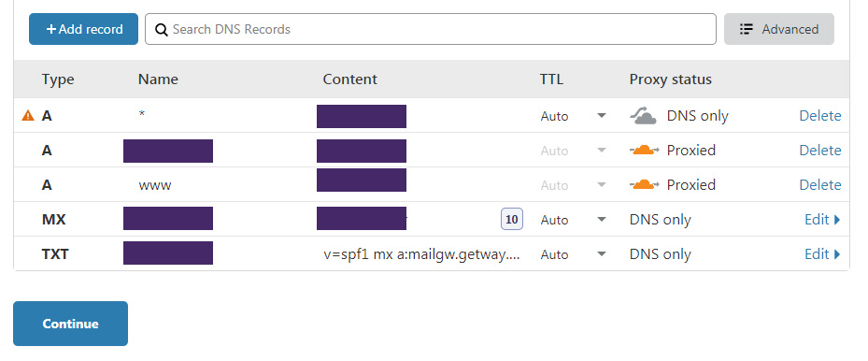
Task: Click the MX type label
Action: [x=53, y=219]
